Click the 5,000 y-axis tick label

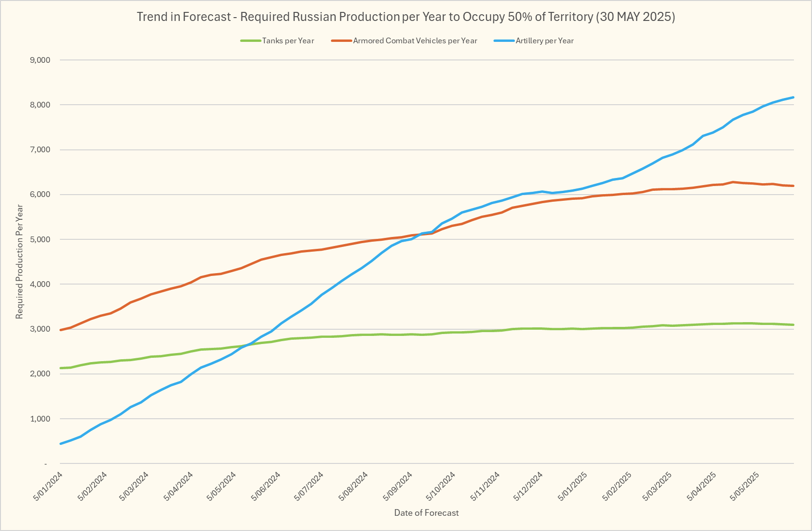pyautogui.click(x=40, y=239)
